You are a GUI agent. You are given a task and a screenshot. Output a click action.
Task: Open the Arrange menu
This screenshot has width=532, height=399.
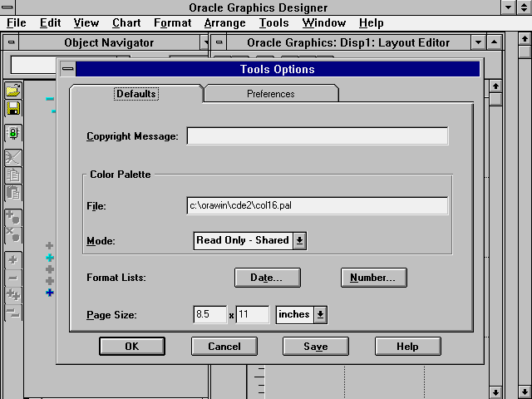tap(224, 22)
